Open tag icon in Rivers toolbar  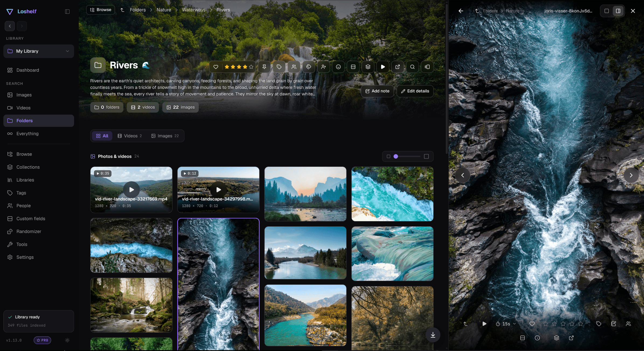pos(279,67)
